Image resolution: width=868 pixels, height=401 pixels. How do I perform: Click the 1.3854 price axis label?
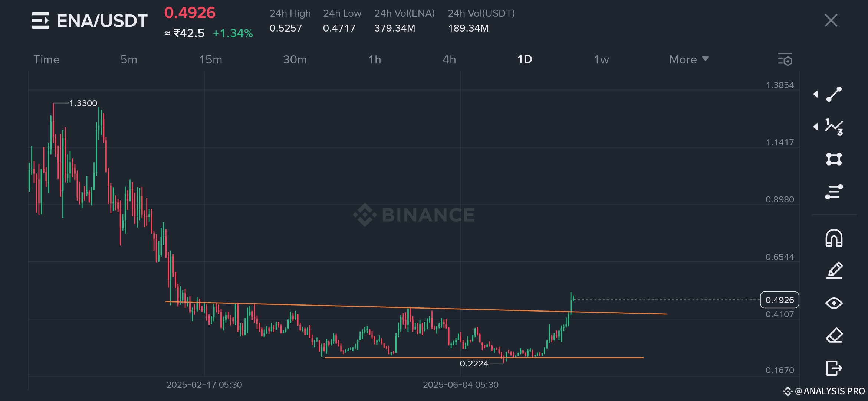point(780,85)
